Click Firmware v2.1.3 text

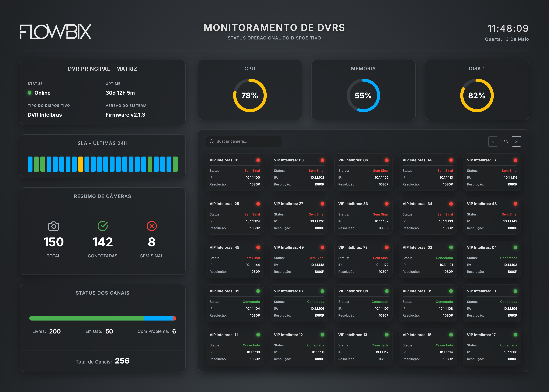tap(125, 115)
